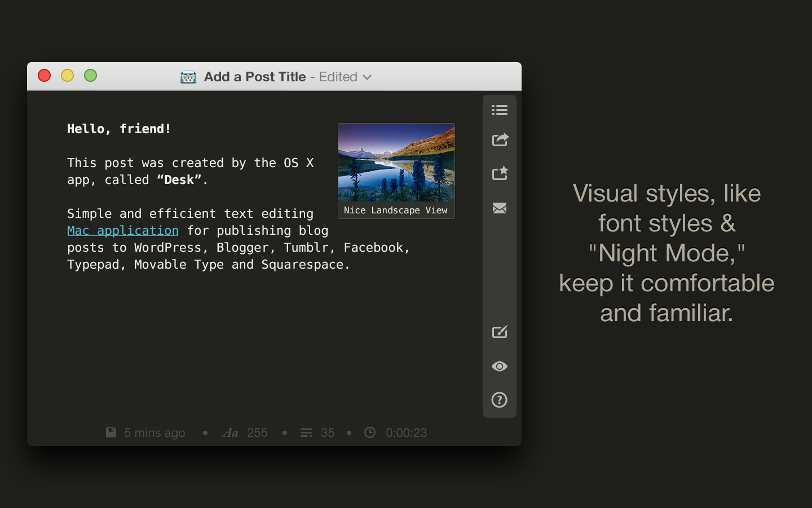The image size is (812, 508).
Task: Expand the title dropdown chevron next to Edited
Action: click(367, 77)
